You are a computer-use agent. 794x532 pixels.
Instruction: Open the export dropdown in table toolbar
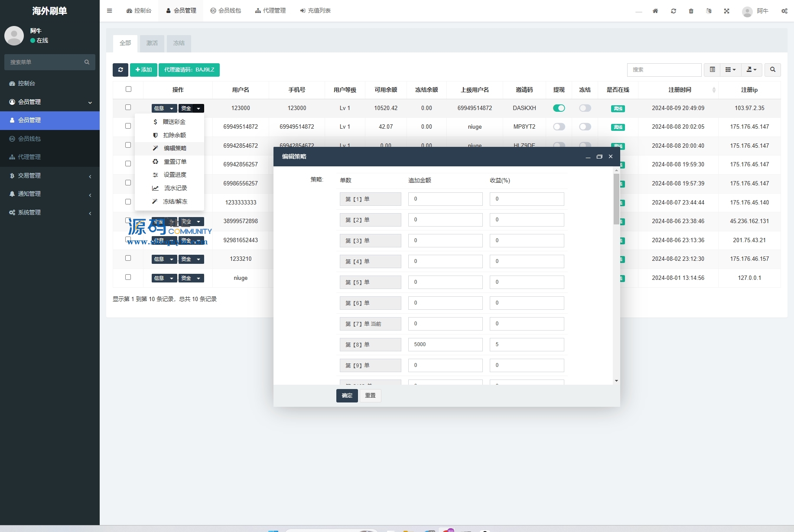coord(751,70)
